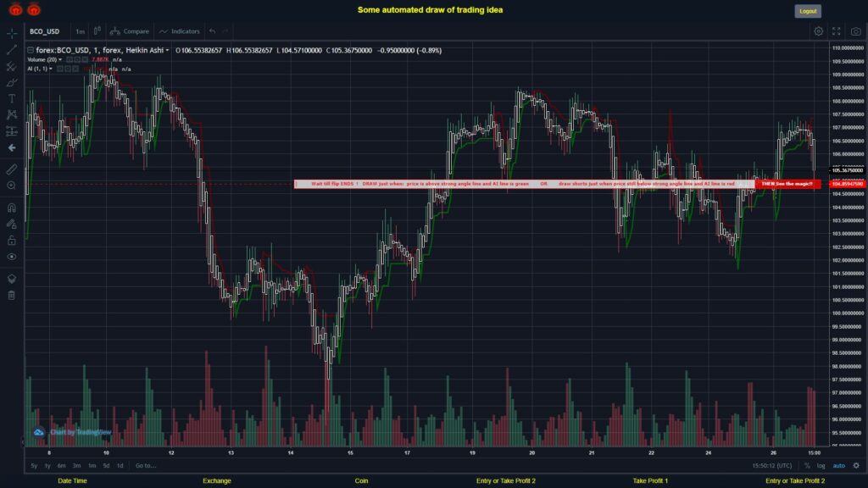Take a chart snapshot with camera icon

click(x=856, y=31)
